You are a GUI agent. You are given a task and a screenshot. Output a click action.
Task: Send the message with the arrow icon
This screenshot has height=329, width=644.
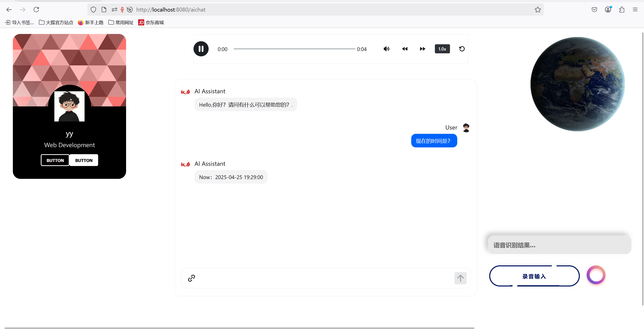click(x=460, y=278)
